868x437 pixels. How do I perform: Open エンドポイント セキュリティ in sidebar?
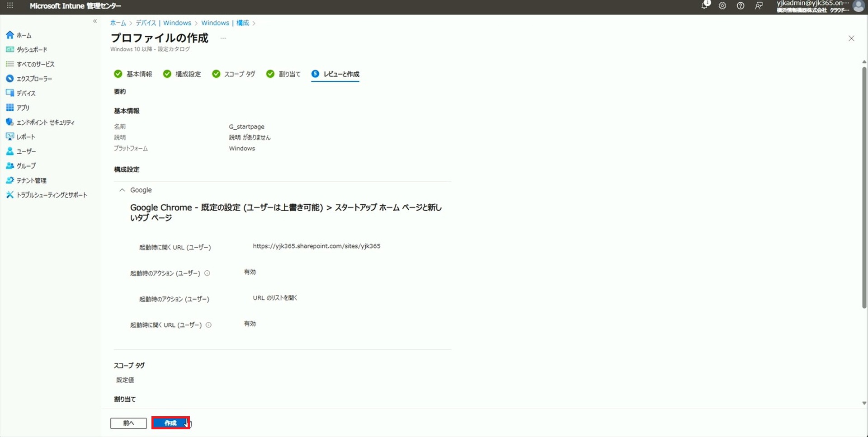[x=45, y=122]
